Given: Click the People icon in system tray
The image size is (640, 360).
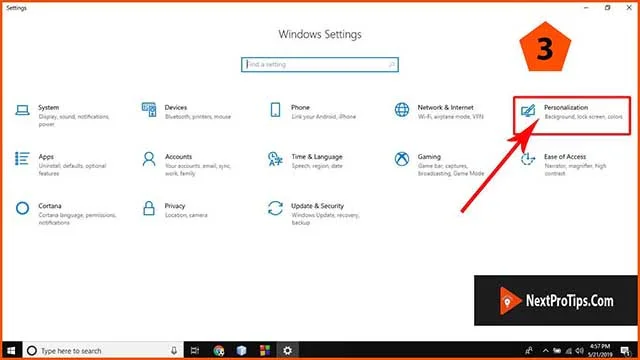Looking at the screenshot, I should [529, 351].
